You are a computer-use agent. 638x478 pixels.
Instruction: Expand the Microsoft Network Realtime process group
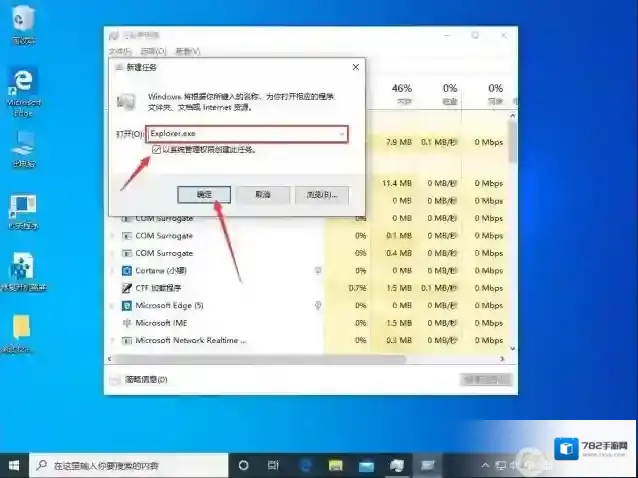113,340
